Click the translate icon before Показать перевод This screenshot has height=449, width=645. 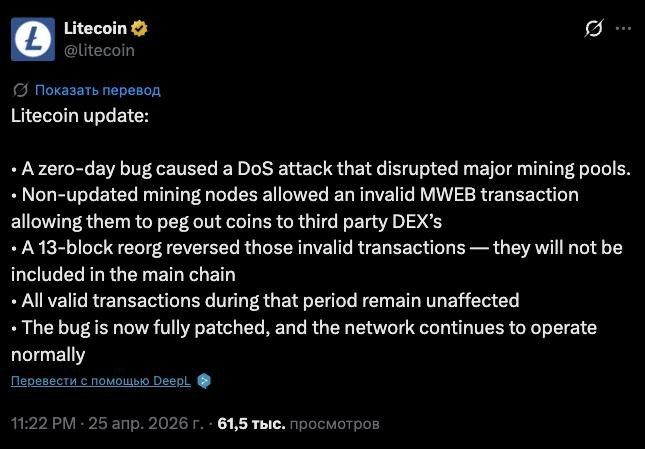tap(21, 90)
